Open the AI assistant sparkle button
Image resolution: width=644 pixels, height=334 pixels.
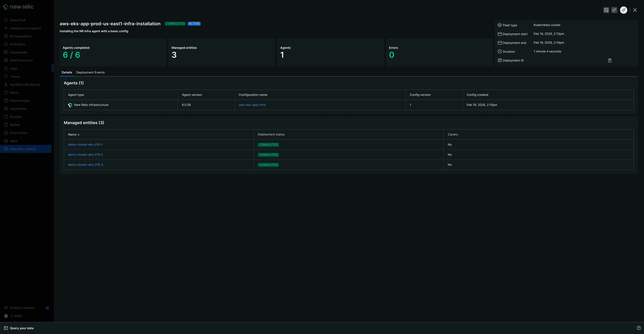click(623, 10)
